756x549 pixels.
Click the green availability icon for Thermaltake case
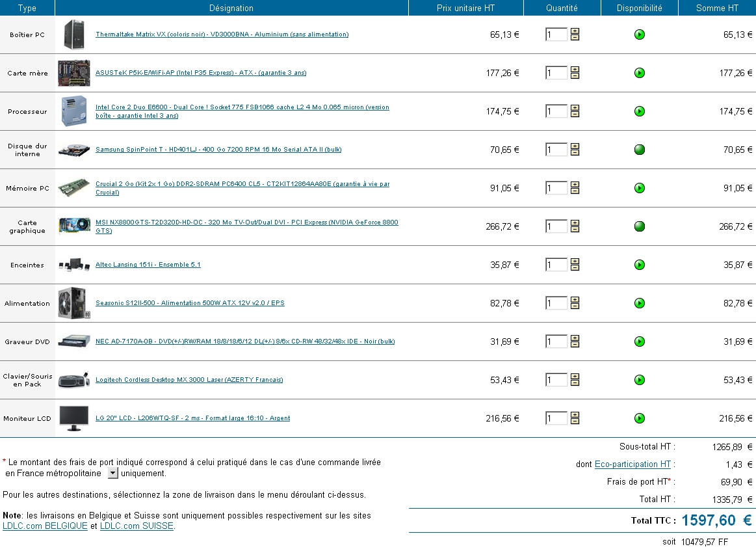(639, 34)
